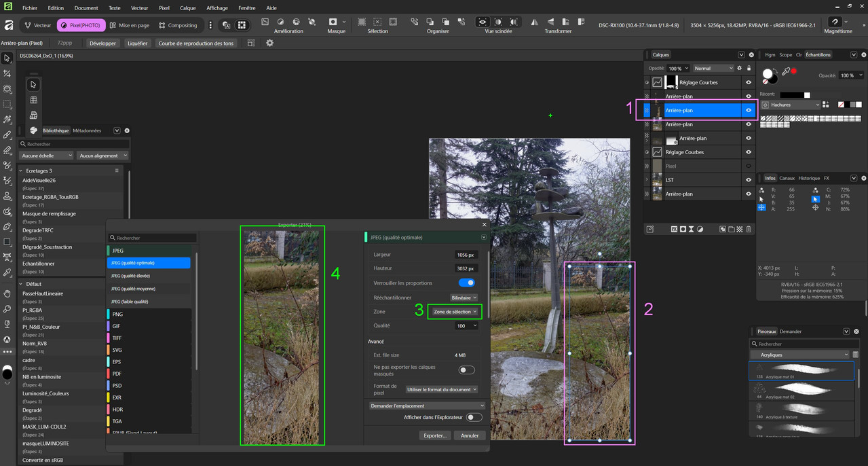The image size is (868, 466).
Task: Click the Développer button
Action: coord(103,43)
